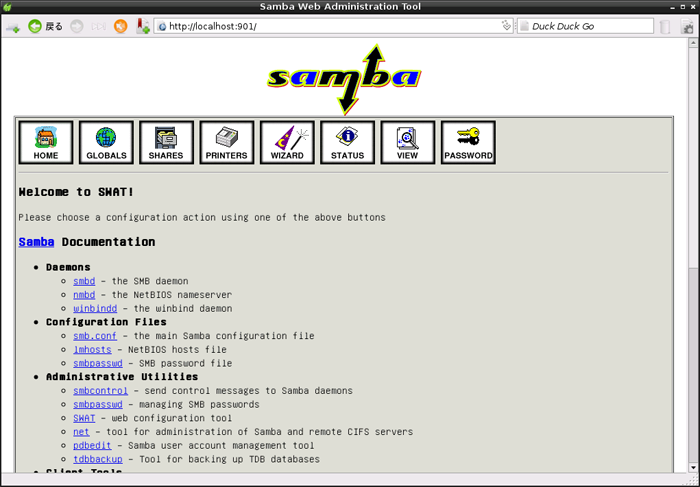Click the orange reload button
The height and width of the screenshot is (487, 700).
coord(121,26)
